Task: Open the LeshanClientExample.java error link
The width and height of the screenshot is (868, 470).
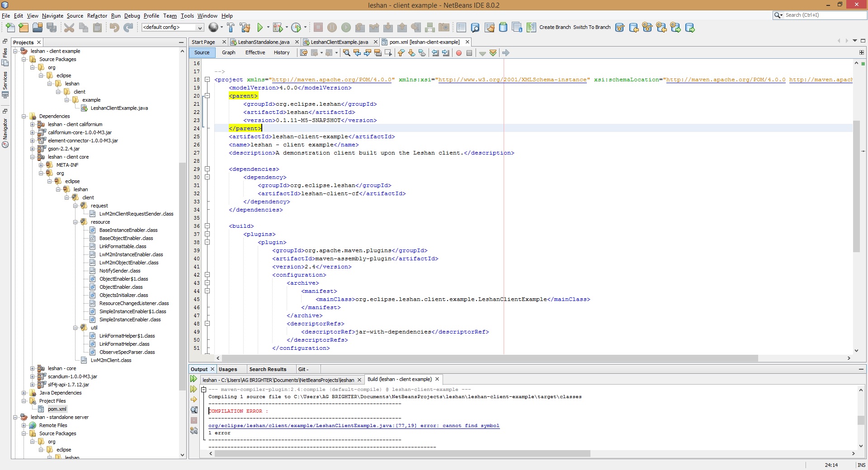Action: pos(354,426)
